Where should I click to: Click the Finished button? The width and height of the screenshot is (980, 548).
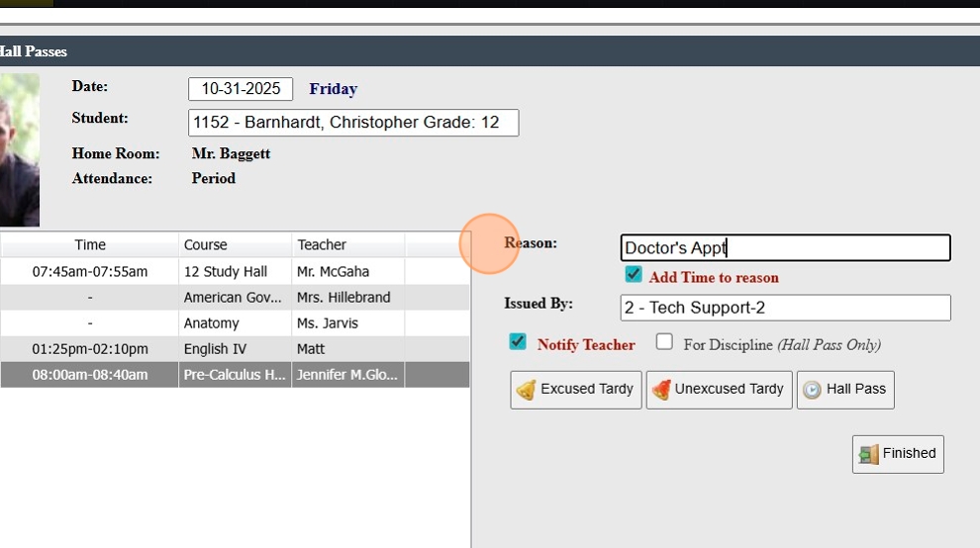coord(898,454)
